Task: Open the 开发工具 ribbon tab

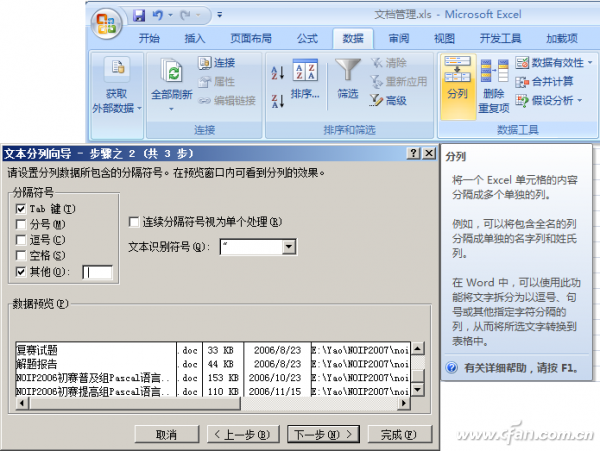Action: (x=500, y=38)
